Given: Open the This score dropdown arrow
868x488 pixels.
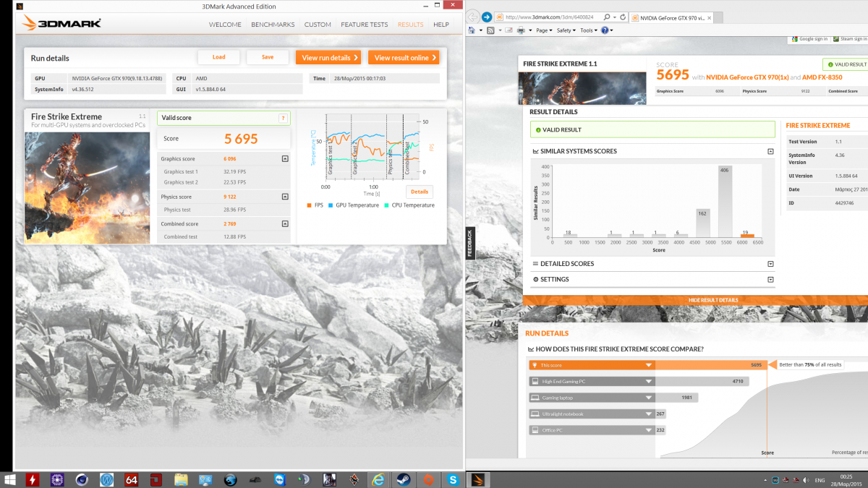Looking at the screenshot, I should pos(649,365).
